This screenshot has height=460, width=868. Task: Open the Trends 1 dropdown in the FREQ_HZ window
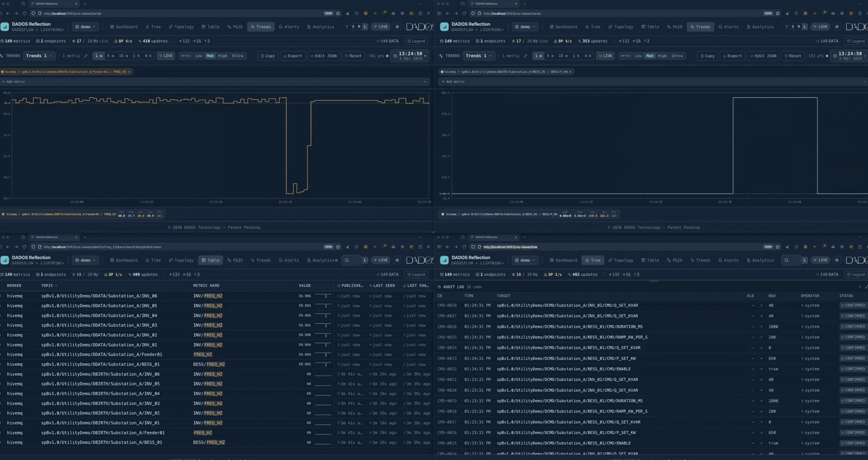[39, 56]
